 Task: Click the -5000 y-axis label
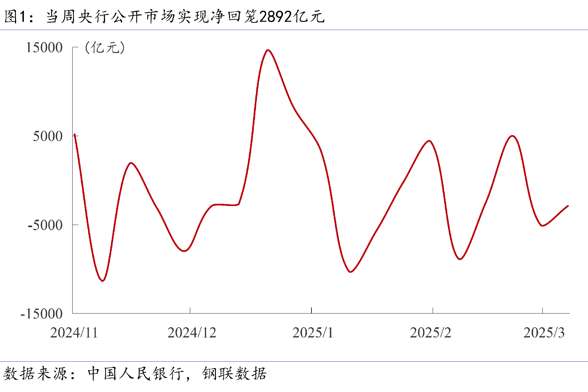click(45, 225)
